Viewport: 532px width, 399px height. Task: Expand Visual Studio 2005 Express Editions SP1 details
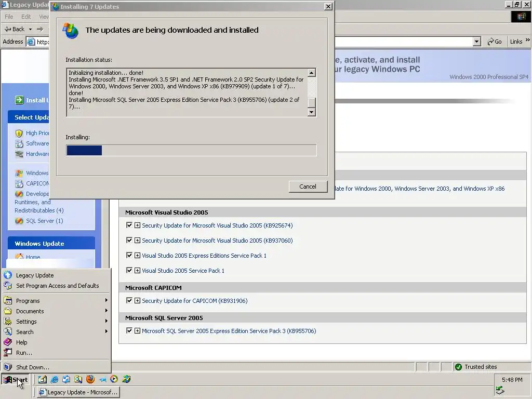[x=137, y=256]
